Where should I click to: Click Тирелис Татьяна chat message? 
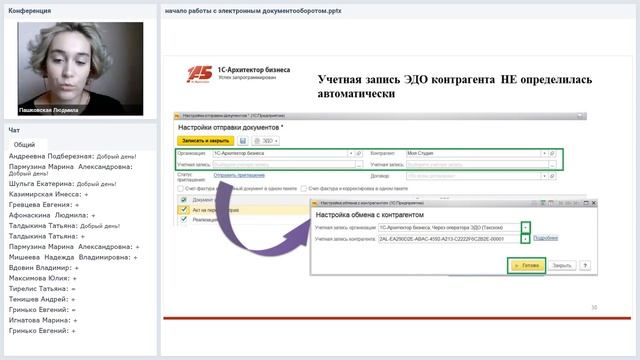[42, 289]
